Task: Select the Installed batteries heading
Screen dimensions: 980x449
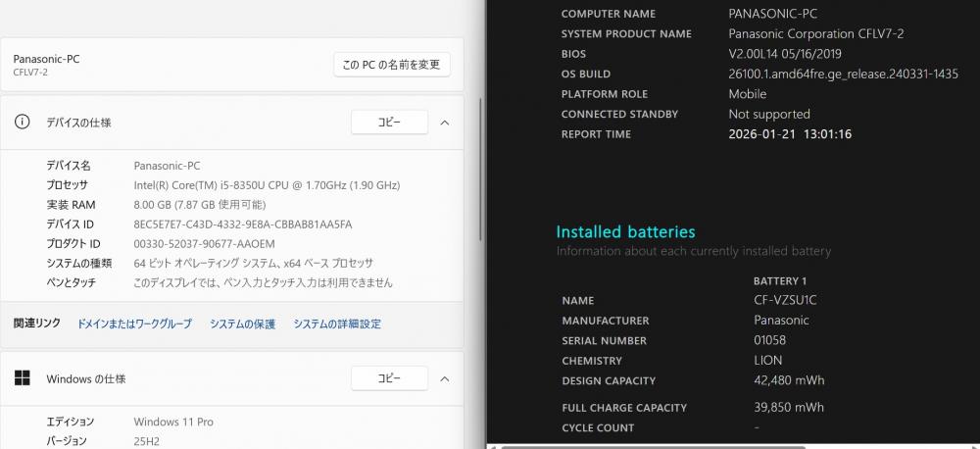Action: pos(625,232)
